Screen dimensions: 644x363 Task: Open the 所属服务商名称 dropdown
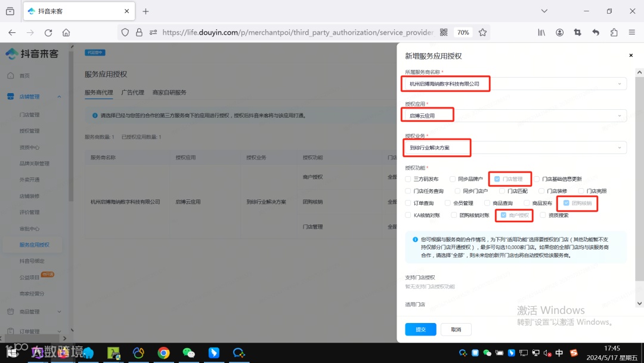(x=516, y=84)
